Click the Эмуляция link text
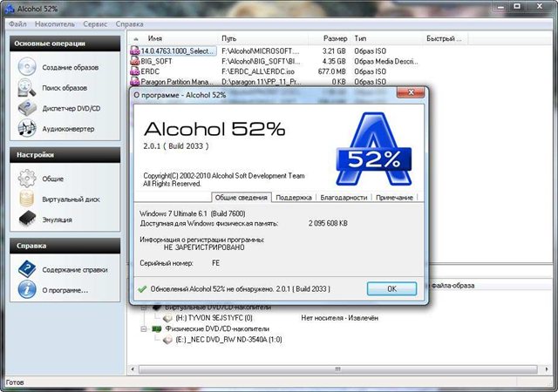 pos(57,220)
